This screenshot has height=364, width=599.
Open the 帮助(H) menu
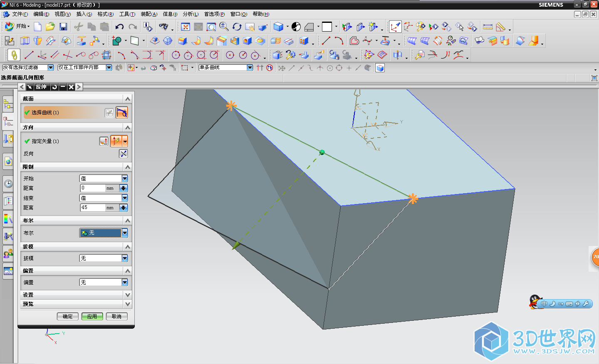(261, 14)
